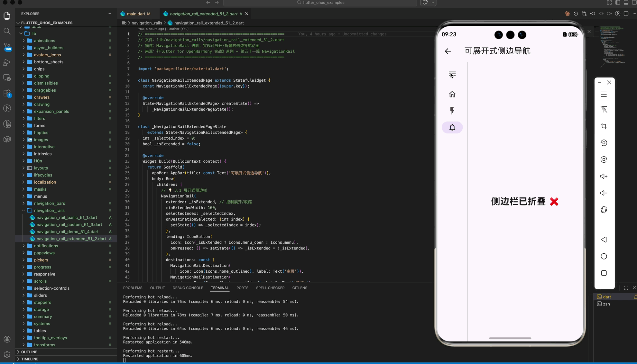Viewport: 637px width, 364px height.
Task: Click emulator crop screenshot tool icon
Action: [604, 126]
